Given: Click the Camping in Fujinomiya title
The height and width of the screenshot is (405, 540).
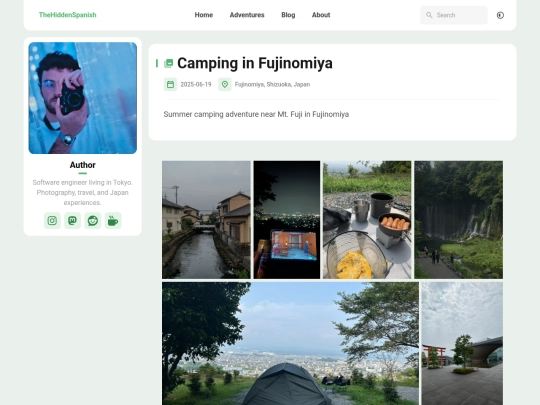Looking at the screenshot, I should pyautogui.click(x=255, y=63).
